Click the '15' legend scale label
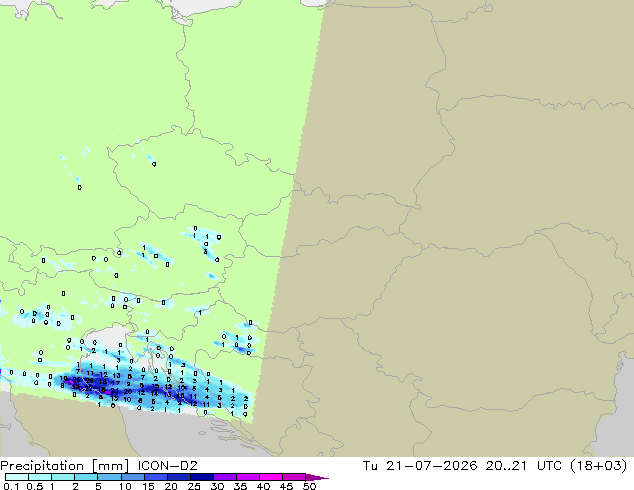Screen dimensions: 634x490 (148, 486)
